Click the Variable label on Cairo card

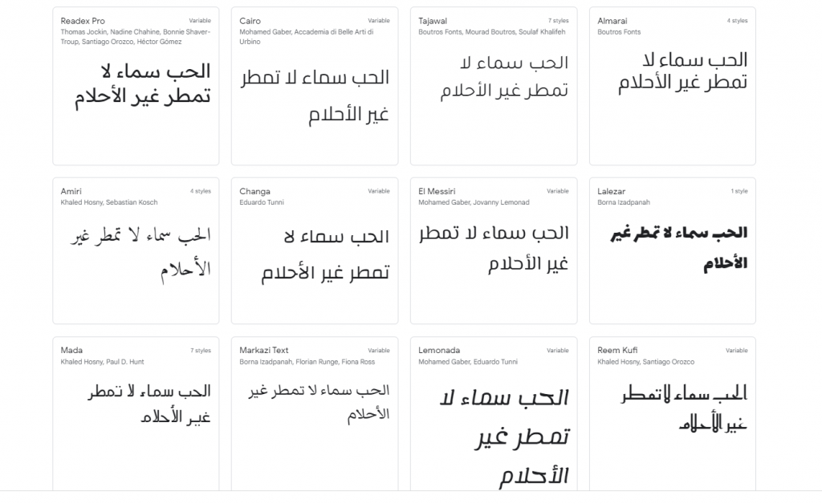pyautogui.click(x=379, y=20)
